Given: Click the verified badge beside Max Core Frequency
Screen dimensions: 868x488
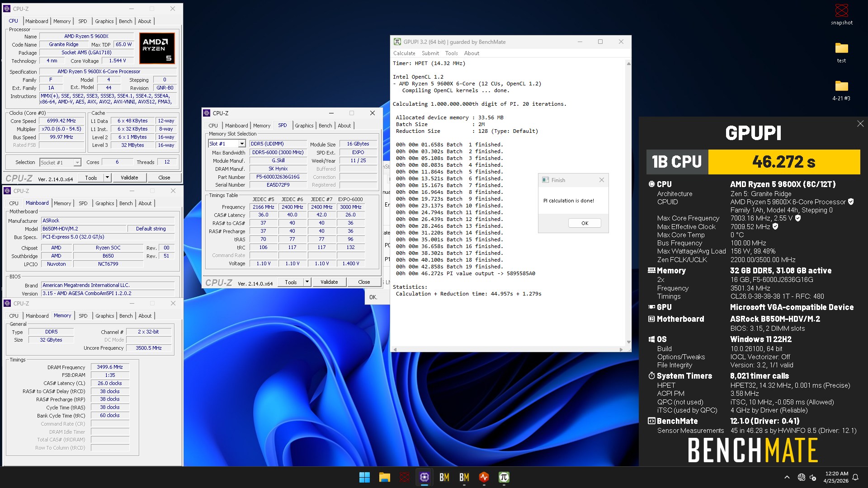Looking at the screenshot, I should [x=798, y=218].
